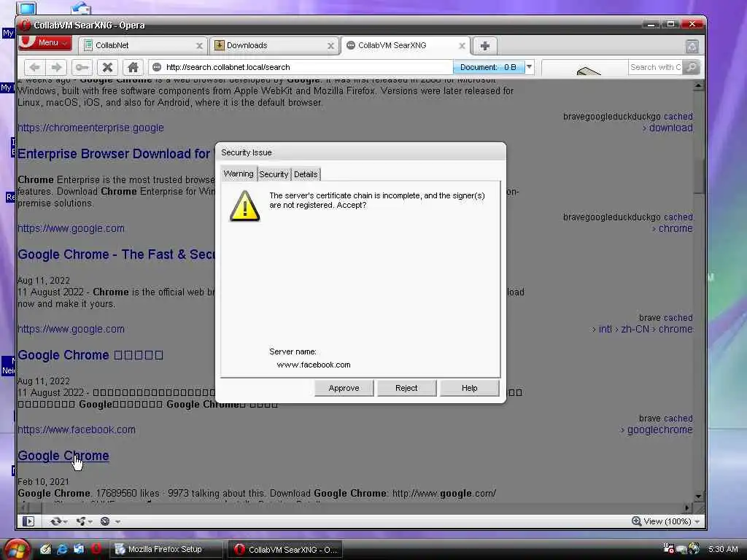Click the closed tabs trash icon
747x560 pixels.
click(x=692, y=46)
